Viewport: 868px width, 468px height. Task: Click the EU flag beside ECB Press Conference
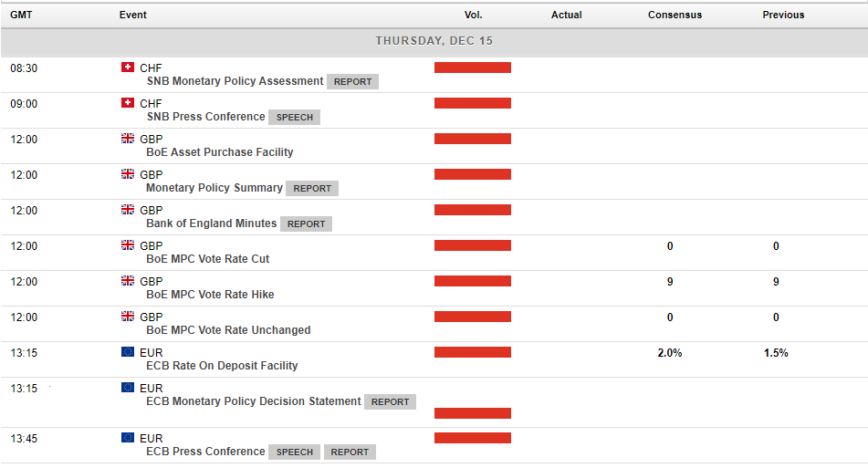[x=127, y=438]
